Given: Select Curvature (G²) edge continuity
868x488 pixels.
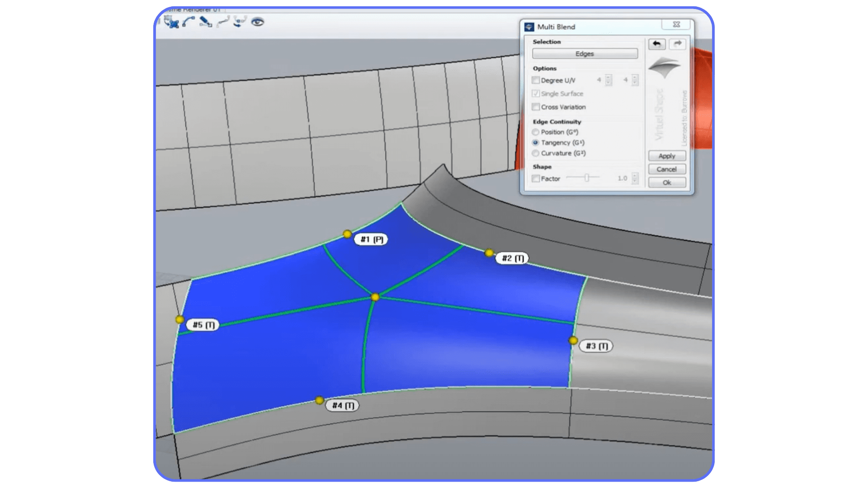Looking at the screenshot, I should tap(535, 153).
